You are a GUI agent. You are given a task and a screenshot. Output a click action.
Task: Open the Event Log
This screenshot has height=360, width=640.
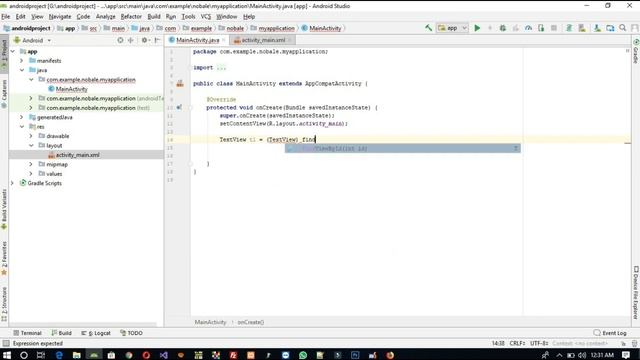(610, 333)
